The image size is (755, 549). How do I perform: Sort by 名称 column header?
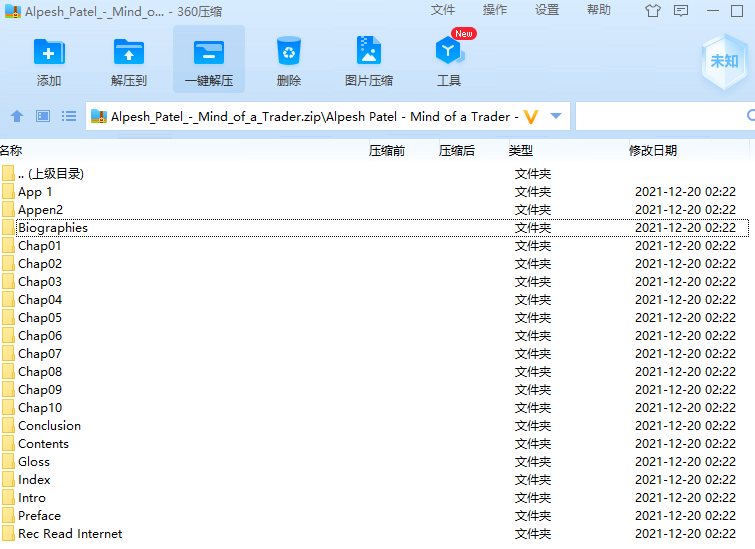tap(11, 151)
